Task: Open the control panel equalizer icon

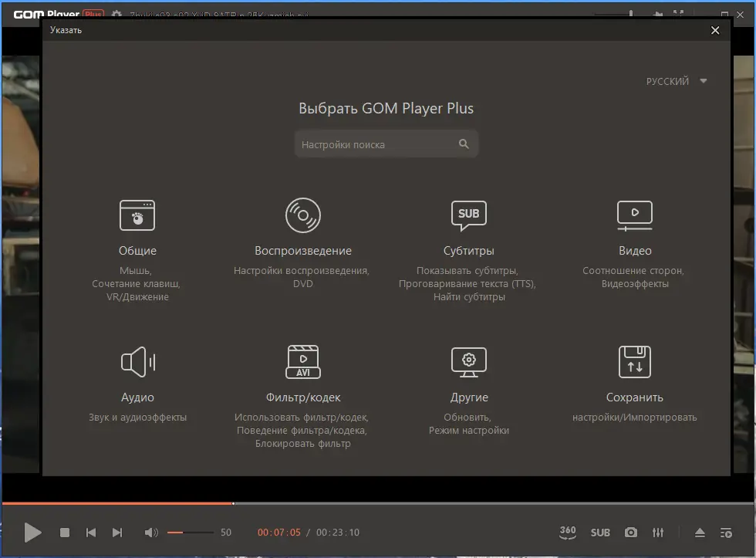Action: click(657, 533)
